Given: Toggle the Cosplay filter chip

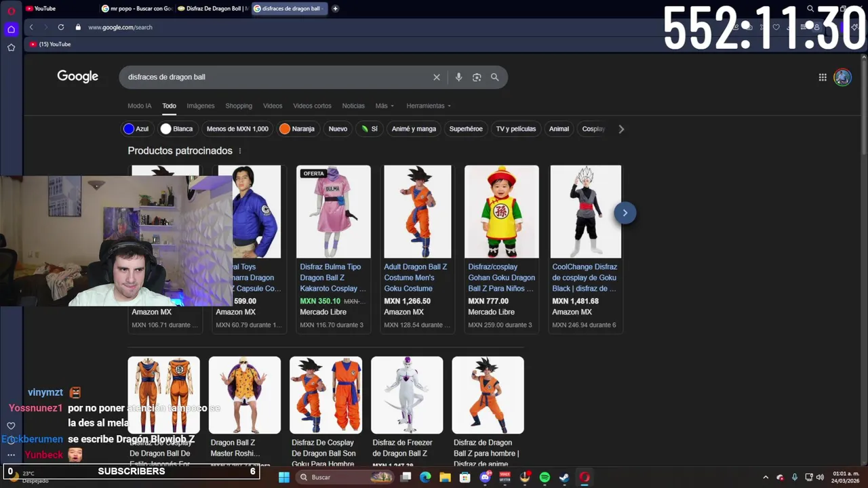Looking at the screenshot, I should point(593,129).
